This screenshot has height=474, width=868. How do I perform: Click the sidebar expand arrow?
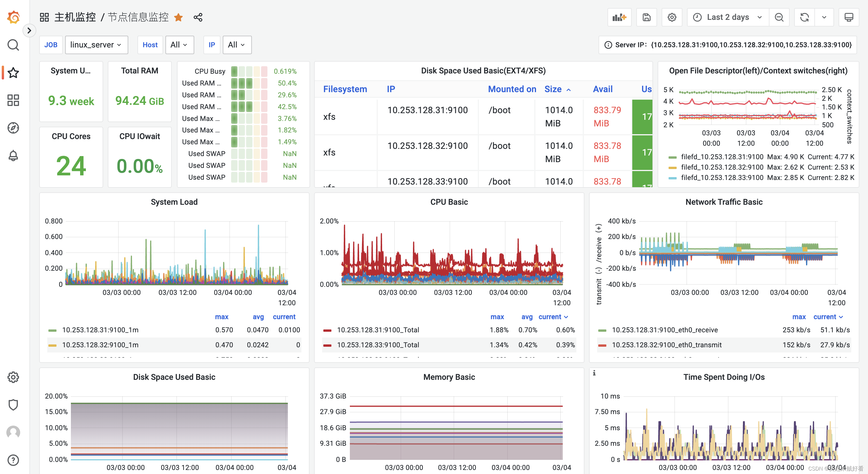(x=29, y=30)
